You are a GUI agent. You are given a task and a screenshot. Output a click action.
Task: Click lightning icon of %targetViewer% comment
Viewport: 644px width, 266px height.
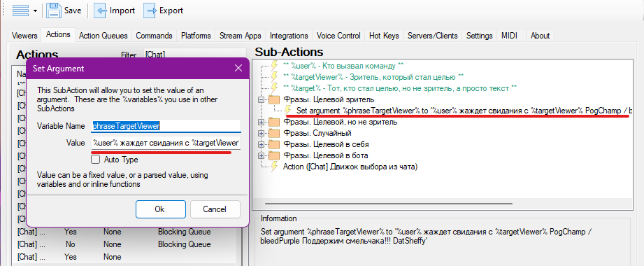(x=274, y=77)
